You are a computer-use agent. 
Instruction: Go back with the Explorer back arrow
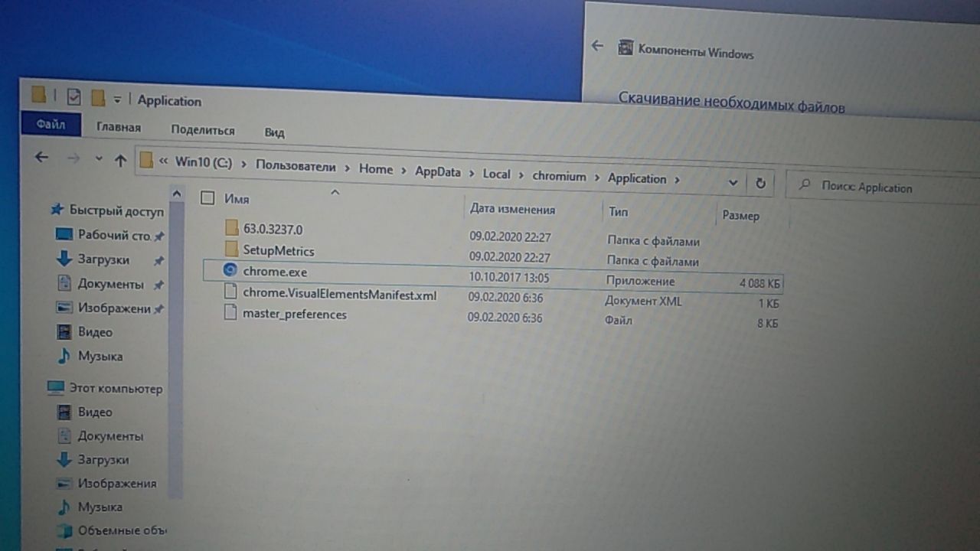click(42, 157)
